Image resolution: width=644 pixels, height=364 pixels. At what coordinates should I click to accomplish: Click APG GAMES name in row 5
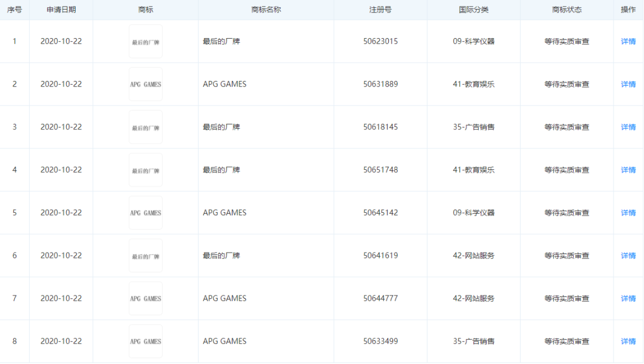[225, 213]
